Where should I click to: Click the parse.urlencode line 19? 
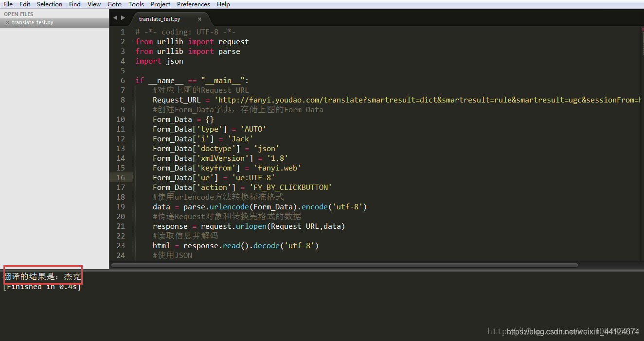click(x=260, y=207)
